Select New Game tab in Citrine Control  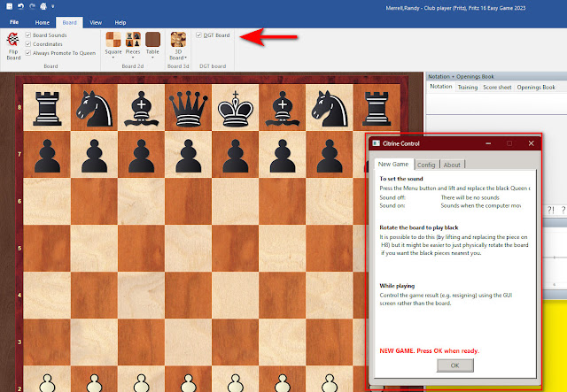(x=393, y=164)
